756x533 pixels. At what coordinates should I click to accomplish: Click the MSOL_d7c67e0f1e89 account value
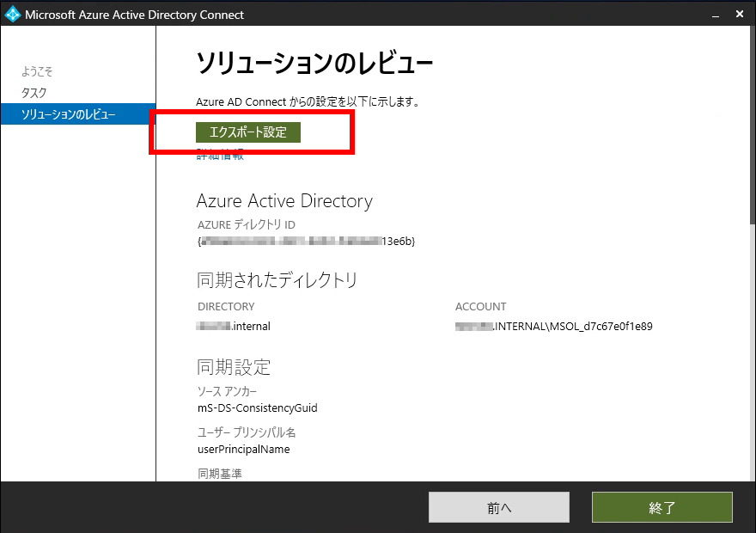(553, 326)
